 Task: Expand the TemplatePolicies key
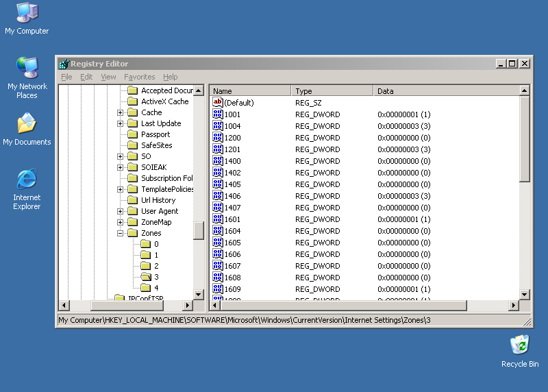coord(121,189)
